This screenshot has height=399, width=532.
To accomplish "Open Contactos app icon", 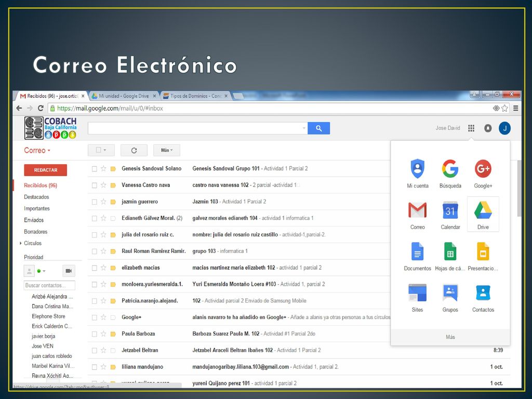I will [x=483, y=298].
